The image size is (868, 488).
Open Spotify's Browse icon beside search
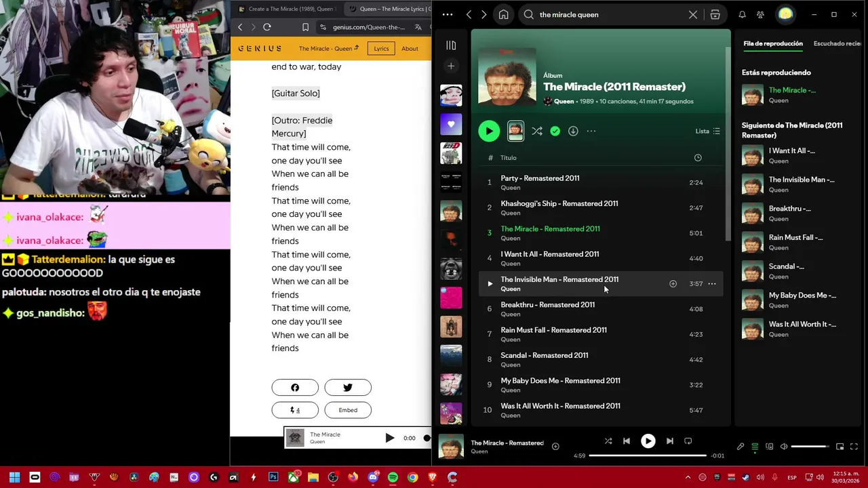click(x=715, y=14)
